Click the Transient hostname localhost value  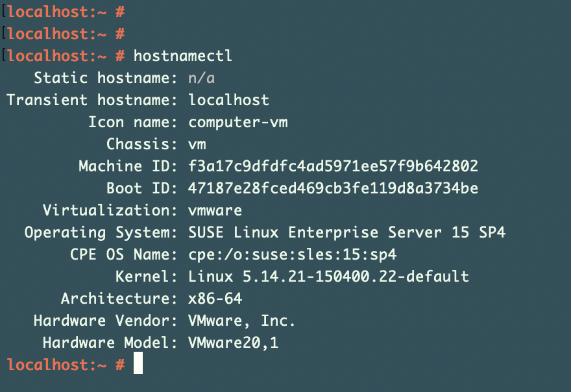click(228, 100)
